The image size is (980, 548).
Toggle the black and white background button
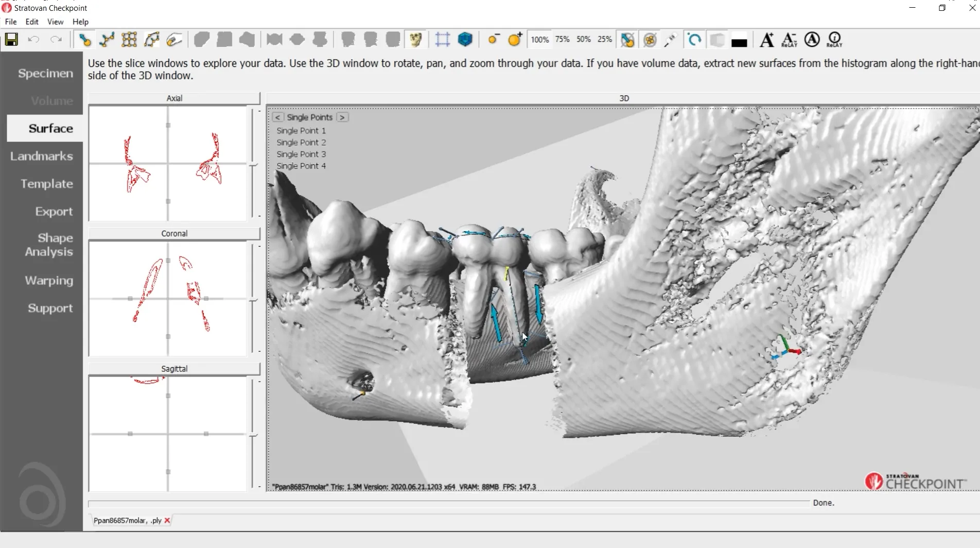739,41
